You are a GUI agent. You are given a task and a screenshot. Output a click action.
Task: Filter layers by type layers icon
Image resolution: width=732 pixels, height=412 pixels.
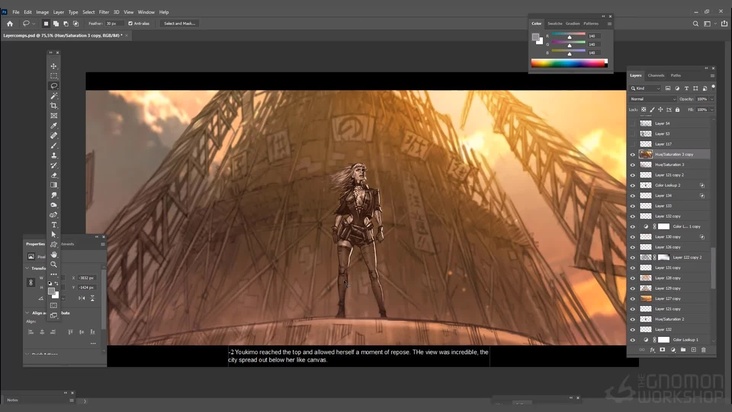686,88
